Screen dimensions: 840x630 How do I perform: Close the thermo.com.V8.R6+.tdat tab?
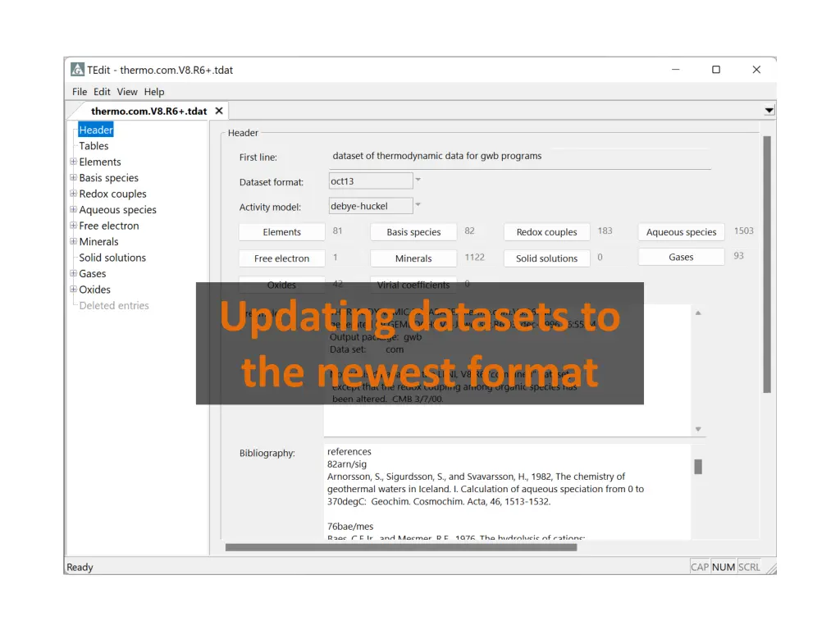(x=218, y=111)
